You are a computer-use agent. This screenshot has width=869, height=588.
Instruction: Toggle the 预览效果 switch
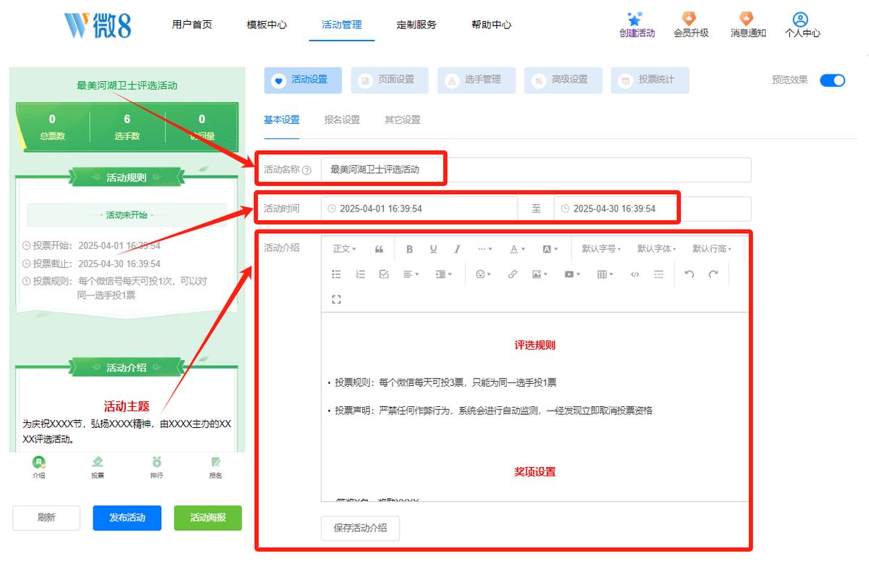point(832,80)
